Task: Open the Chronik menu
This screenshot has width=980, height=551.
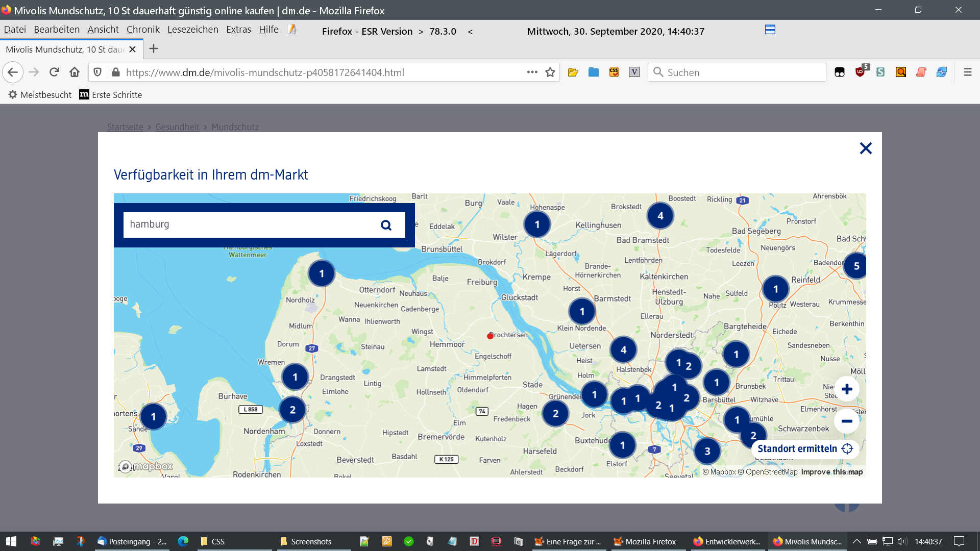Action: pyautogui.click(x=143, y=30)
